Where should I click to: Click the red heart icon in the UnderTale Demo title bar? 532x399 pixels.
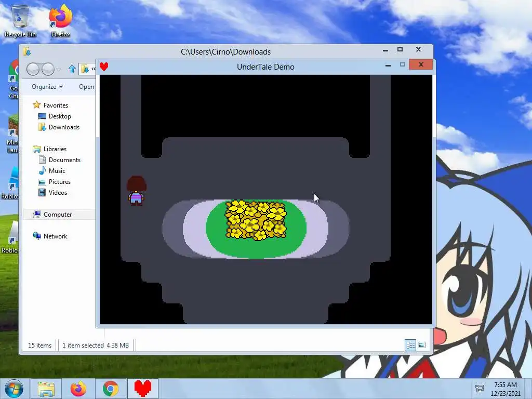tap(104, 66)
